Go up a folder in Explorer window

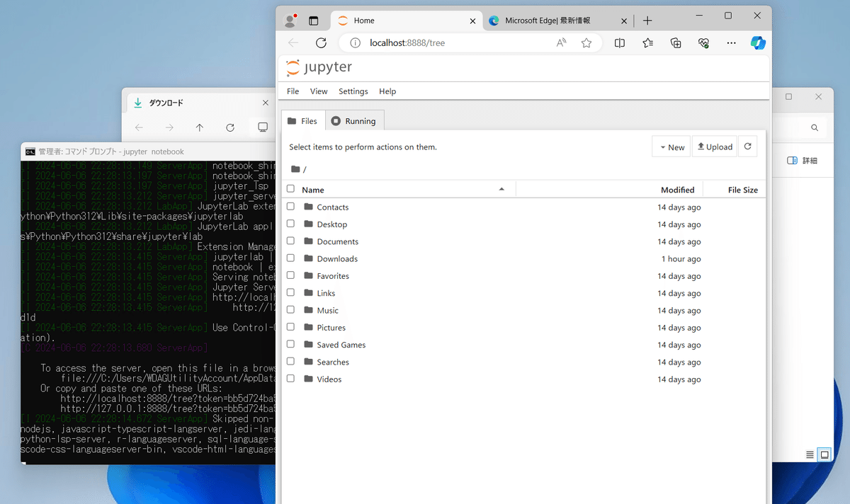(200, 127)
